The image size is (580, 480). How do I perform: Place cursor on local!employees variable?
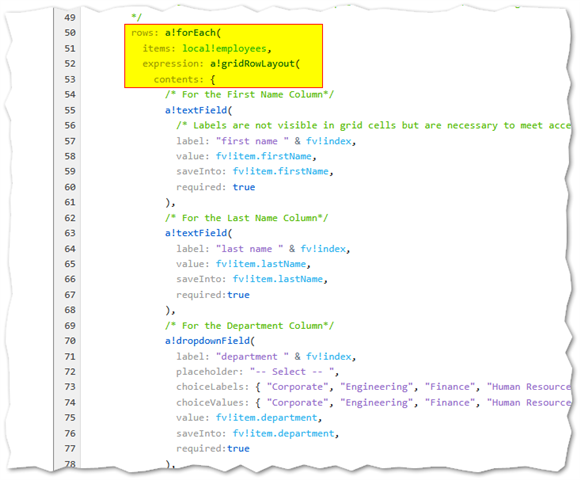[x=224, y=48]
